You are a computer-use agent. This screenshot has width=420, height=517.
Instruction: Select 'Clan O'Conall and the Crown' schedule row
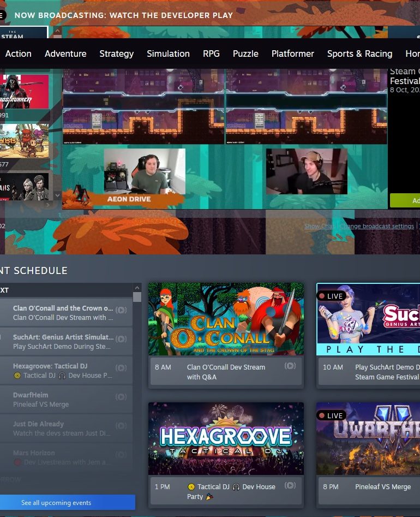66,313
